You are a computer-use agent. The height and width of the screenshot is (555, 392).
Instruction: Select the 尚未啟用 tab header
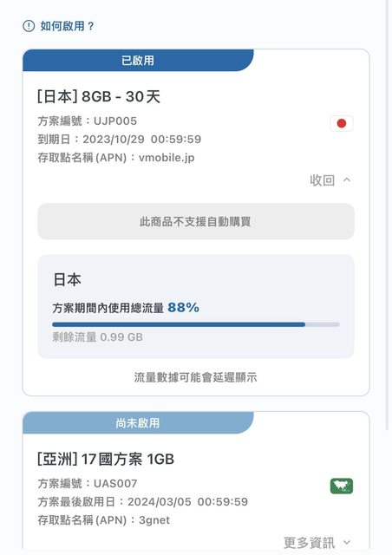pos(138,422)
